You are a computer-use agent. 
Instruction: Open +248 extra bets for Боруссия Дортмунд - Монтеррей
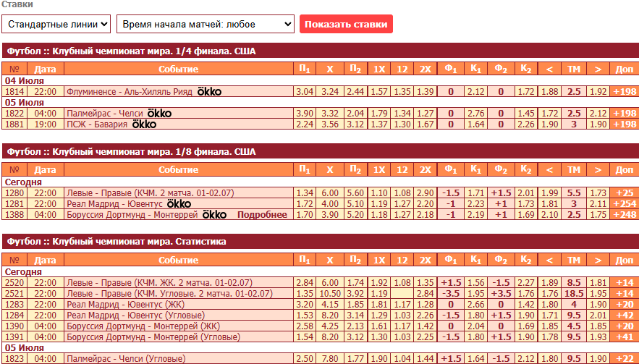point(625,214)
